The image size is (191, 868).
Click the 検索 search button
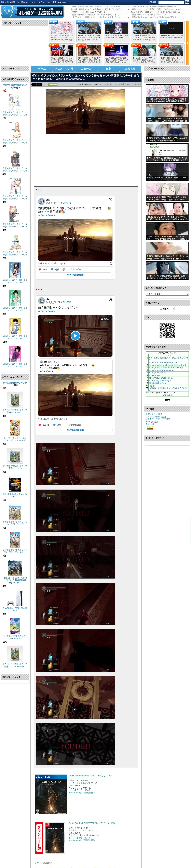click(x=187, y=2)
